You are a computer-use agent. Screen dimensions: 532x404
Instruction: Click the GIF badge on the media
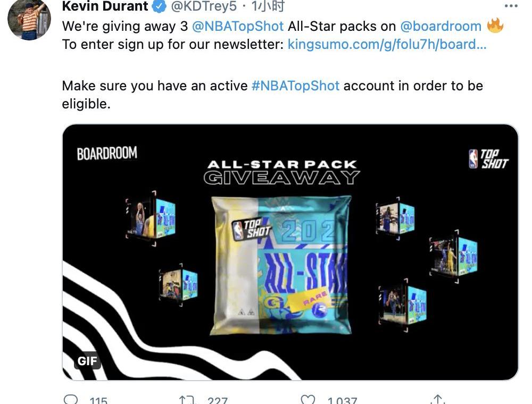[x=87, y=361]
